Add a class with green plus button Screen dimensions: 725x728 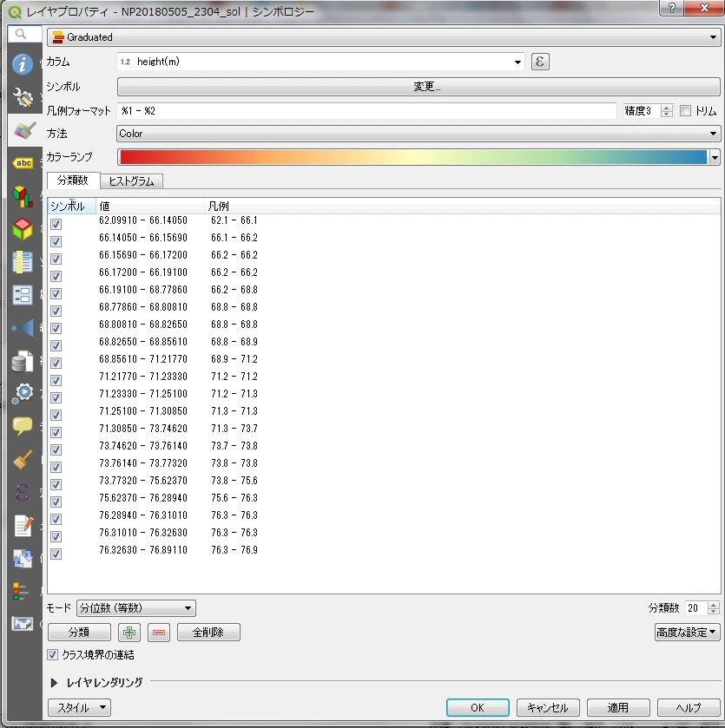point(129,632)
